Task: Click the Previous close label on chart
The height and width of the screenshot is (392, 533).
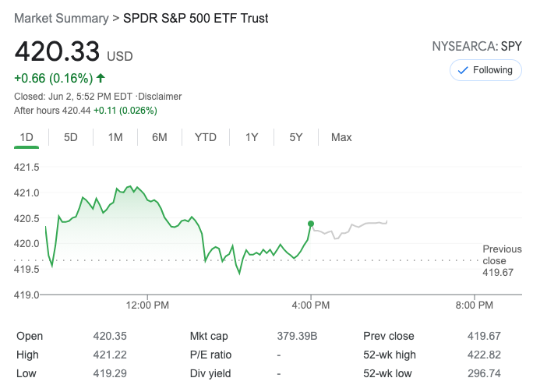Action: tap(502, 255)
